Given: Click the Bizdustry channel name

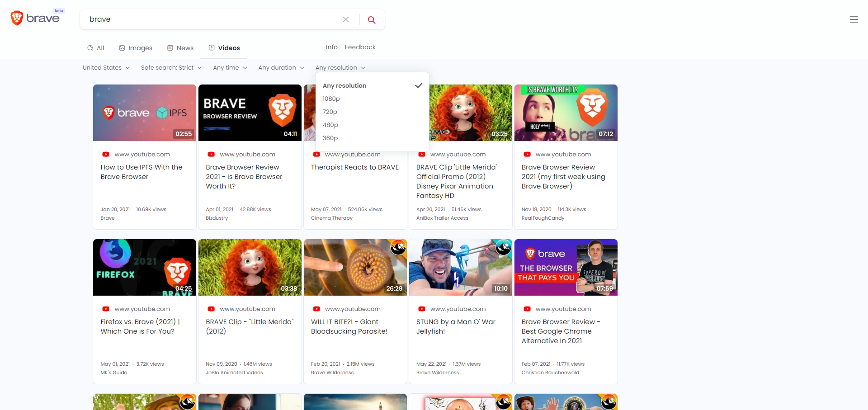Looking at the screenshot, I should 217,218.
